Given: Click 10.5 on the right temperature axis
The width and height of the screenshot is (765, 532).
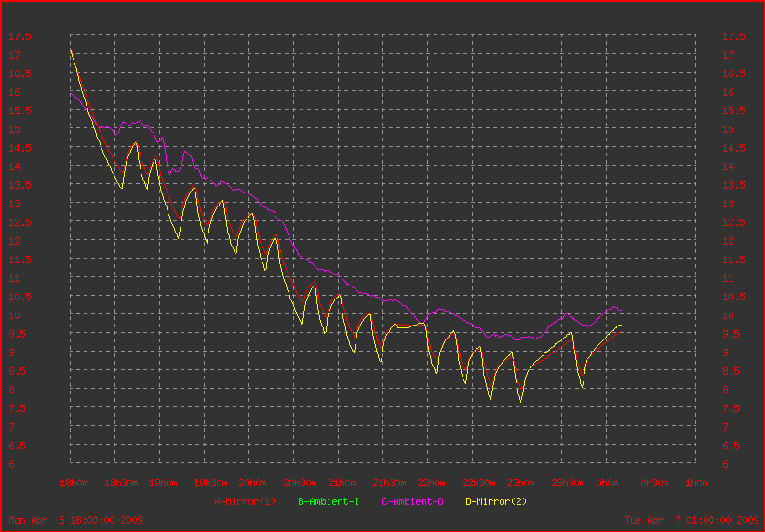Looking at the screenshot, I should (733, 297).
